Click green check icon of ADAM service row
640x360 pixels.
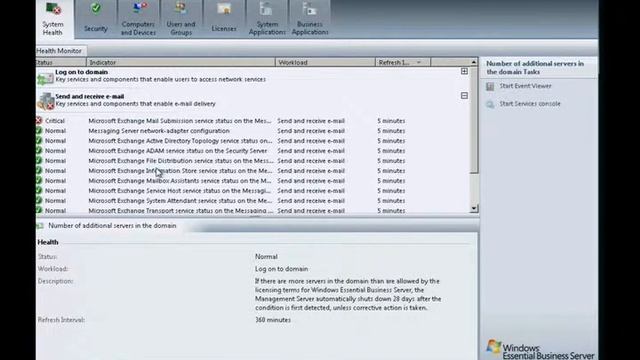39,151
